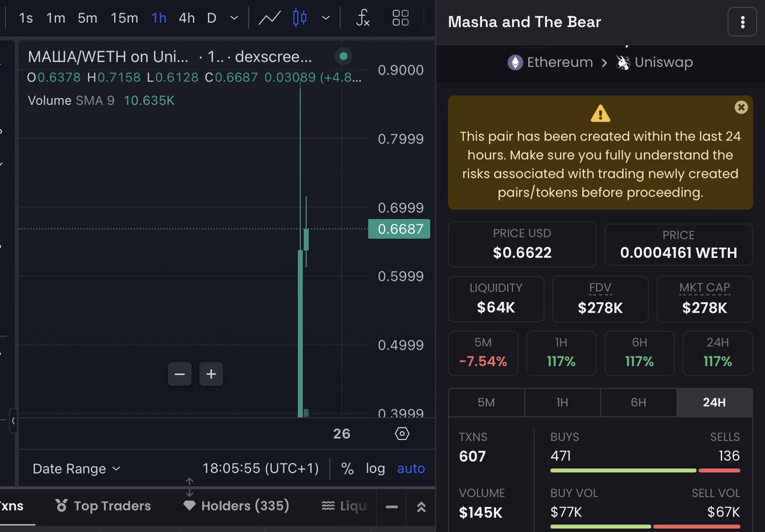Select the 24H price change box
The height and width of the screenshot is (532, 765).
click(x=717, y=353)
